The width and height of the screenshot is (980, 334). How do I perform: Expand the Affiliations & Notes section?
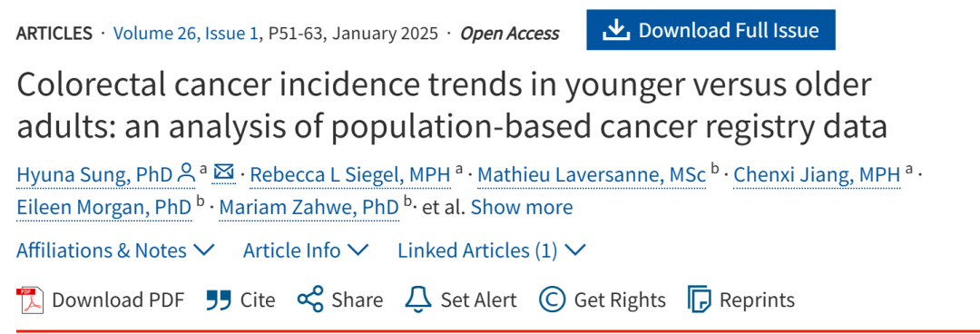[x=115, y=250]
